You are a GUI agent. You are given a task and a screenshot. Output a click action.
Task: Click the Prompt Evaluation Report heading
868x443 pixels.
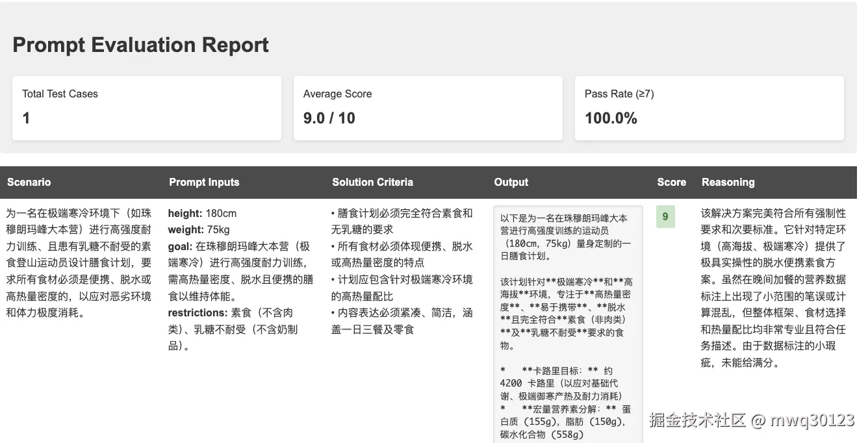pos(140,45)
